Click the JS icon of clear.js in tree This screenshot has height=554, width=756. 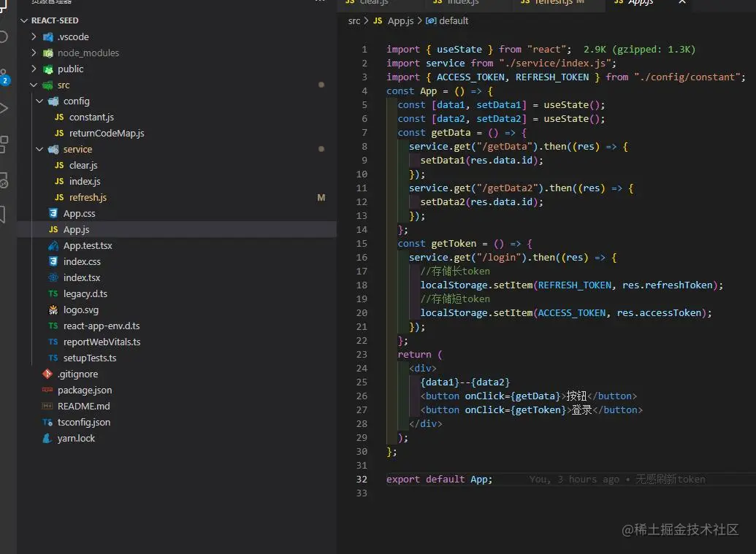click(59, 165)
